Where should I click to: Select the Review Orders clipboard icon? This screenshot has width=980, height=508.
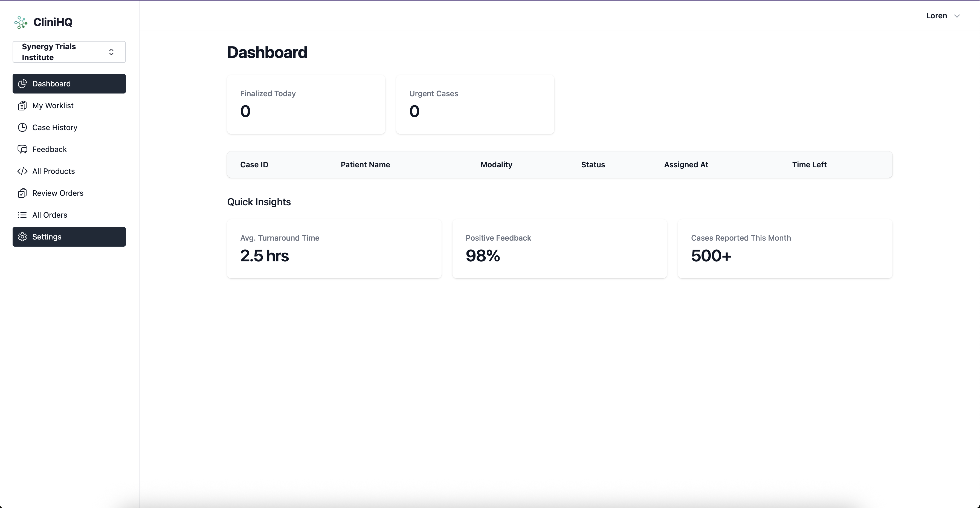coord(22,193)
